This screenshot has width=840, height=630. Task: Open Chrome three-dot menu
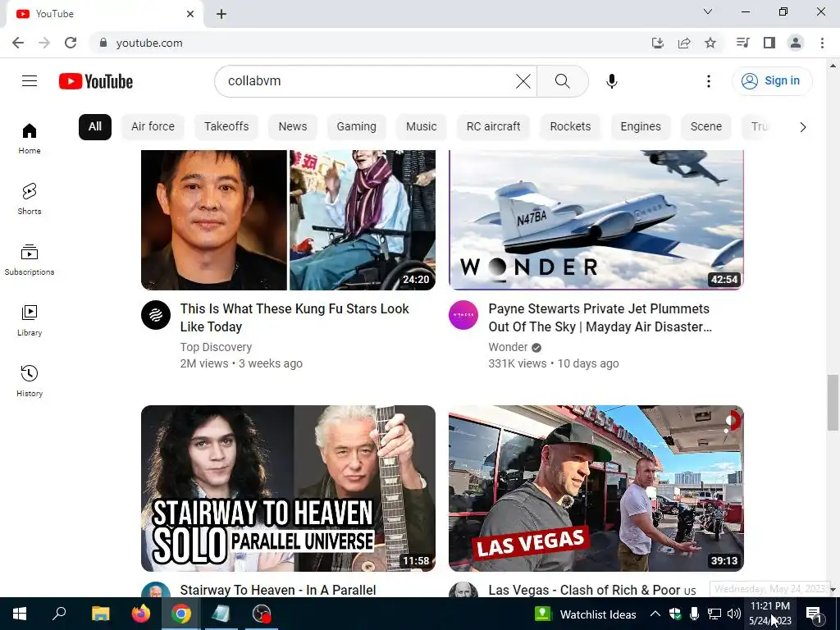(x=822, y=43)
